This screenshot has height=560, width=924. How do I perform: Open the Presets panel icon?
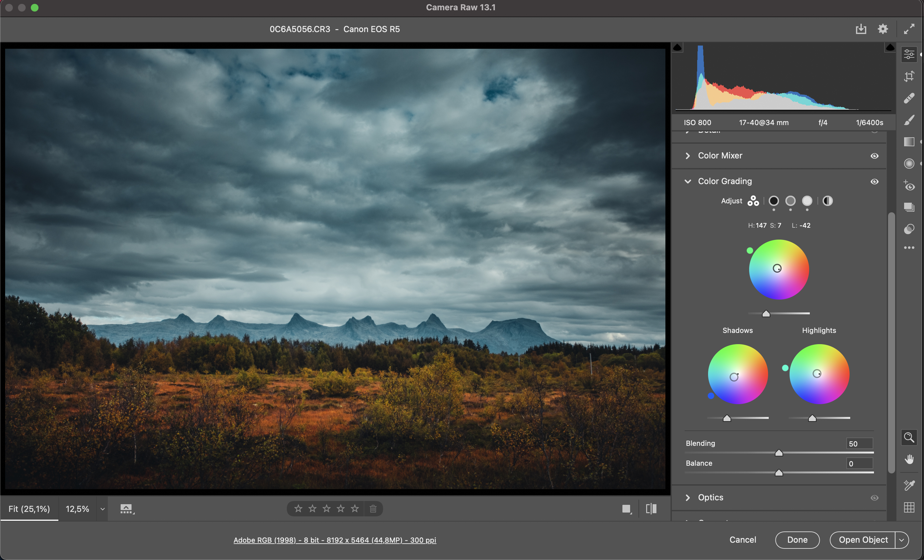pos(909,229)
